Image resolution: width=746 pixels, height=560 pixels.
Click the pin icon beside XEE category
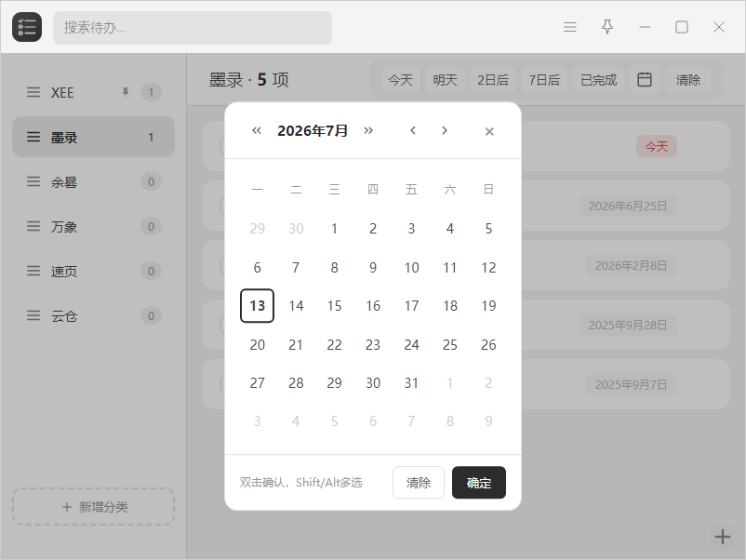pyautogui.click(x=126, y=92)
